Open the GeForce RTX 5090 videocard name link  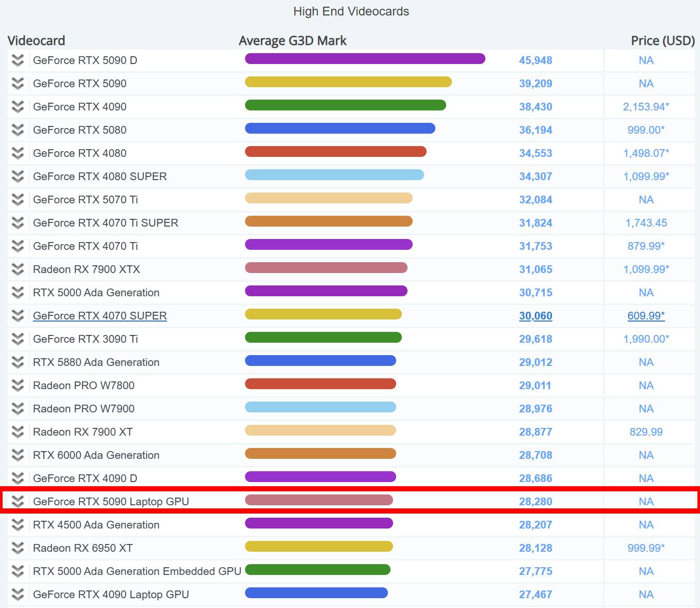coord(79,84)
